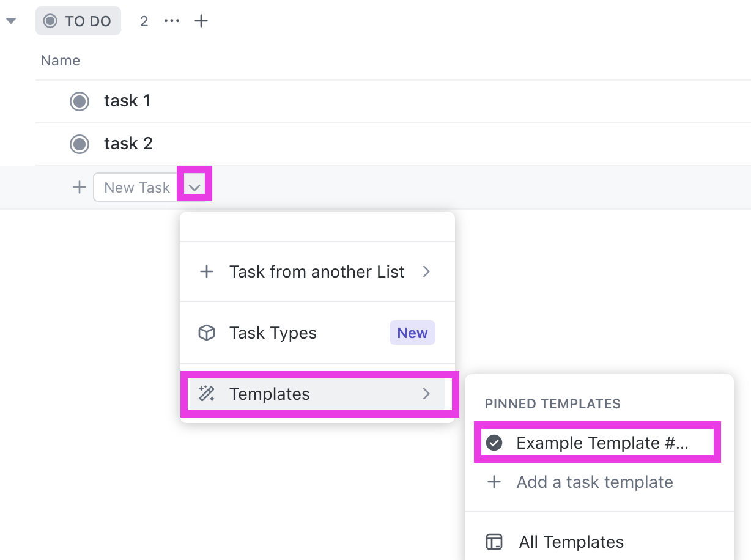Open the three-dot menu beside TO DO

point(172,21)
